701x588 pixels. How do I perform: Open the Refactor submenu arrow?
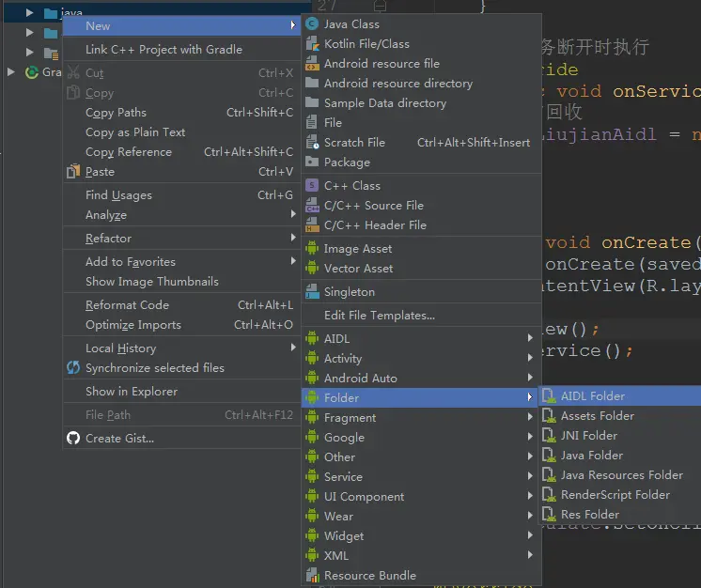point(293,238)
